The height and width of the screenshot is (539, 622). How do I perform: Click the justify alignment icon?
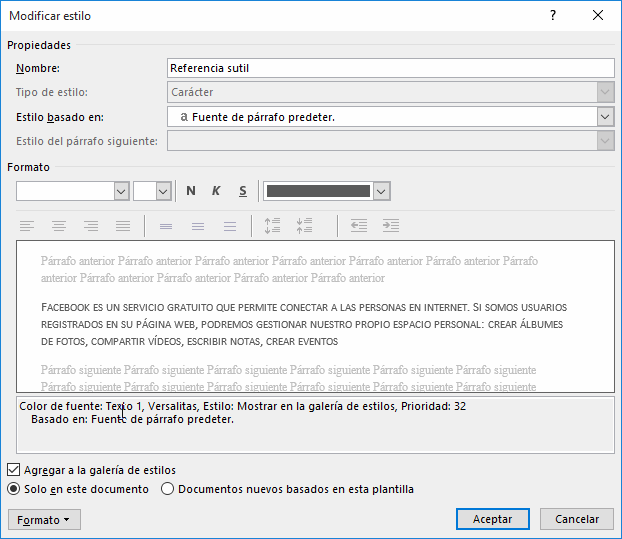click(123, 226)
